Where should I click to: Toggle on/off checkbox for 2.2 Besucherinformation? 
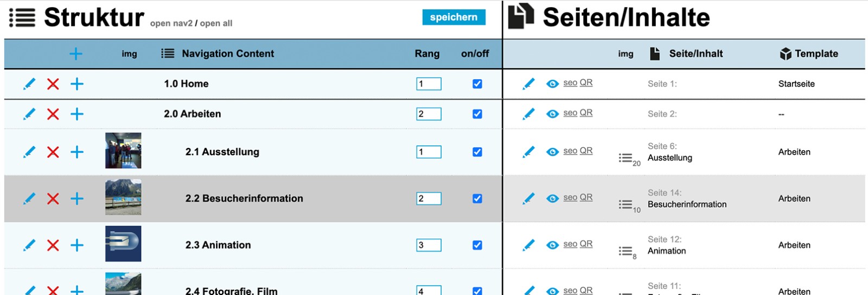point(477,198)
